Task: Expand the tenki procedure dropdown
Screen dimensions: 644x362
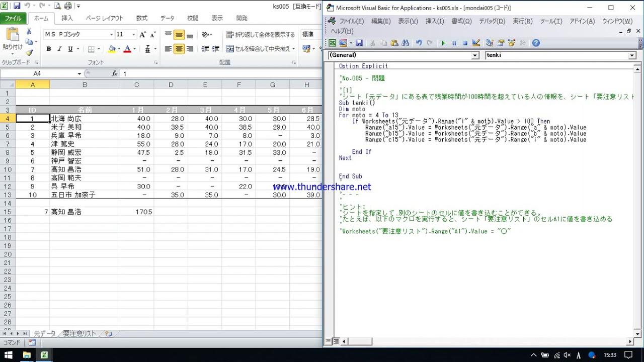Action: point(632,55)
